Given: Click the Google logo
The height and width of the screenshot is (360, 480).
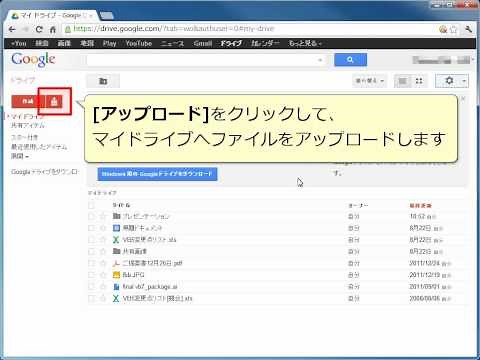Looking at the screenshot, I should click(x=33, y=60).
